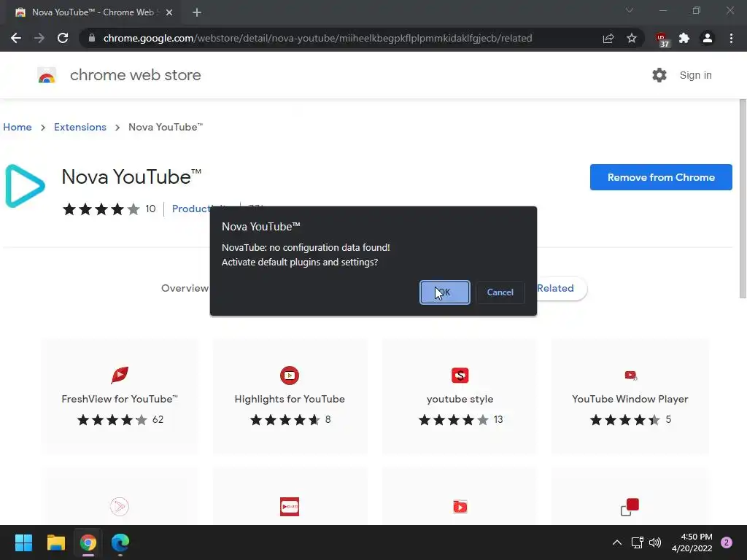Open a new browser tab
Screen dimensions: 747x560
click(197, 12)
